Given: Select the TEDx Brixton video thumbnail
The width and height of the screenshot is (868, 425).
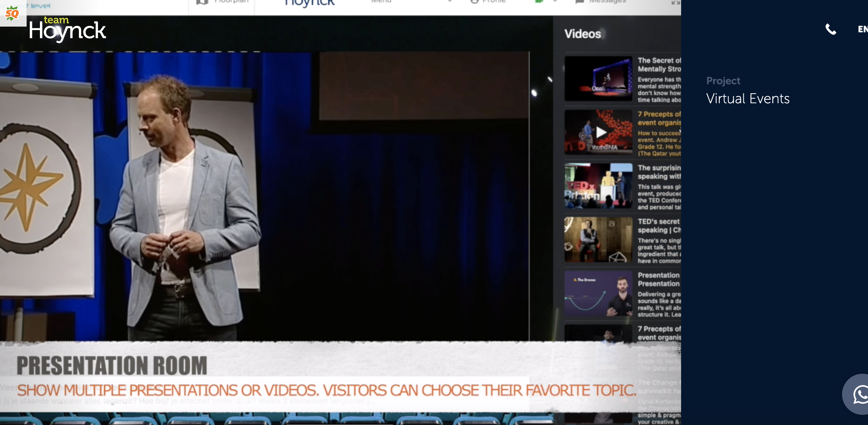Looking at the screenshot, I should (x=598, y=186).
